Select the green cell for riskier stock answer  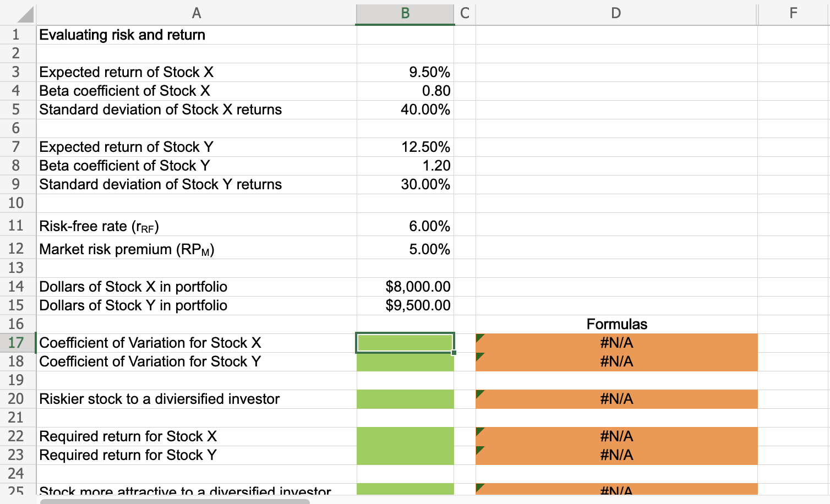point(405,399)
